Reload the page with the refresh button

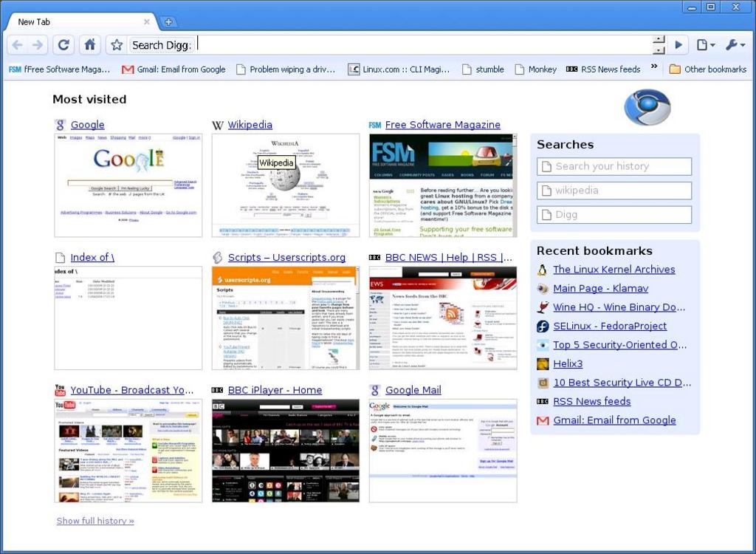coord(63,45)
